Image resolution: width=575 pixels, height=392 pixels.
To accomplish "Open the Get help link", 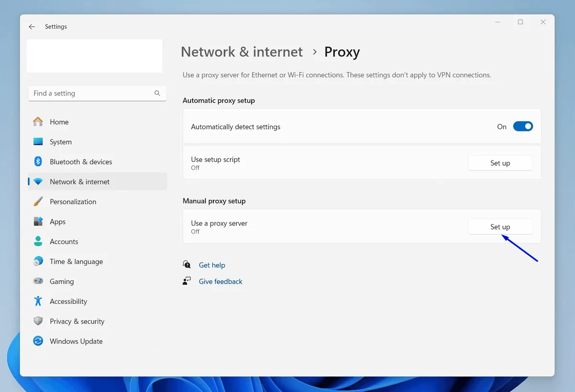I will [x=212, y=265].
